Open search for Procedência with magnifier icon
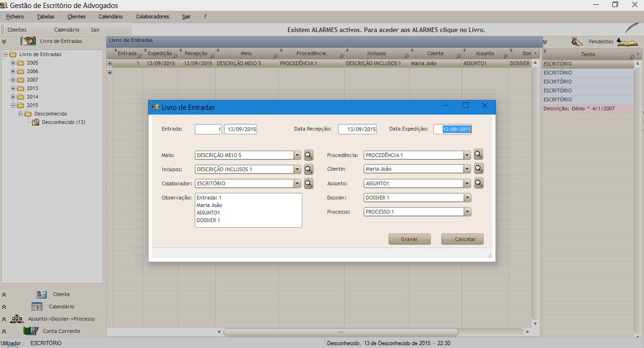Image resolution: width=644 pixels, height=348 pixels. click(x=478, y=155)
